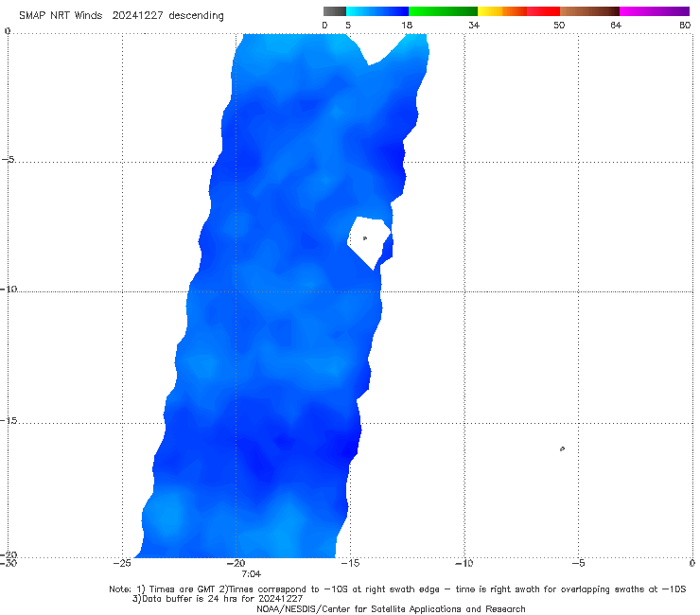
Task: Click the magenta 64-80 segment of color bar
Action: (655, 11)
